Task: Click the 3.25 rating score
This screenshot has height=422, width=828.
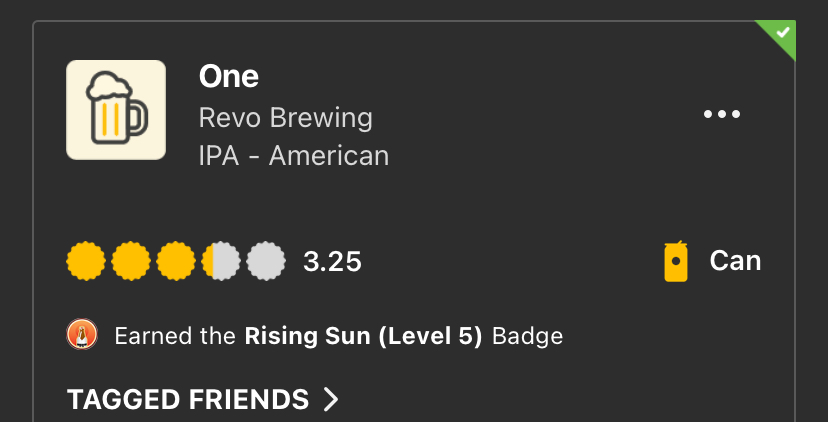Action: pyautogui.click(x=332, y=263)
